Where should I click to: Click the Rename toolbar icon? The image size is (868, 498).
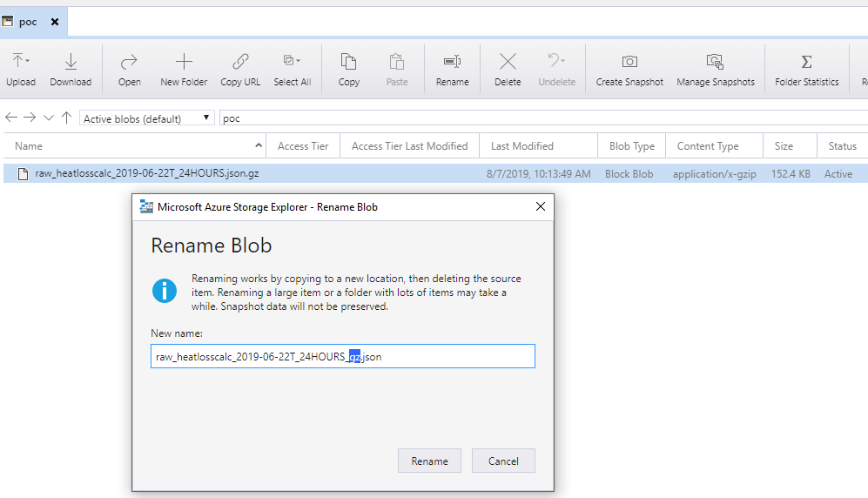pyautogui.click(x=452, y=62)
